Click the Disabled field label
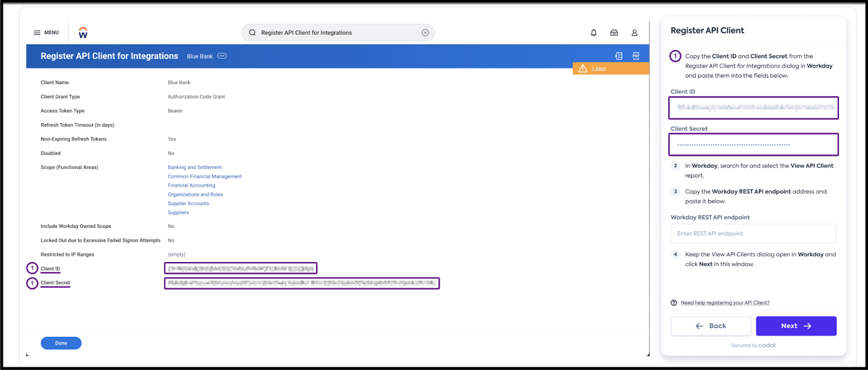The image size is (868, 370). (x=50, y=153)
